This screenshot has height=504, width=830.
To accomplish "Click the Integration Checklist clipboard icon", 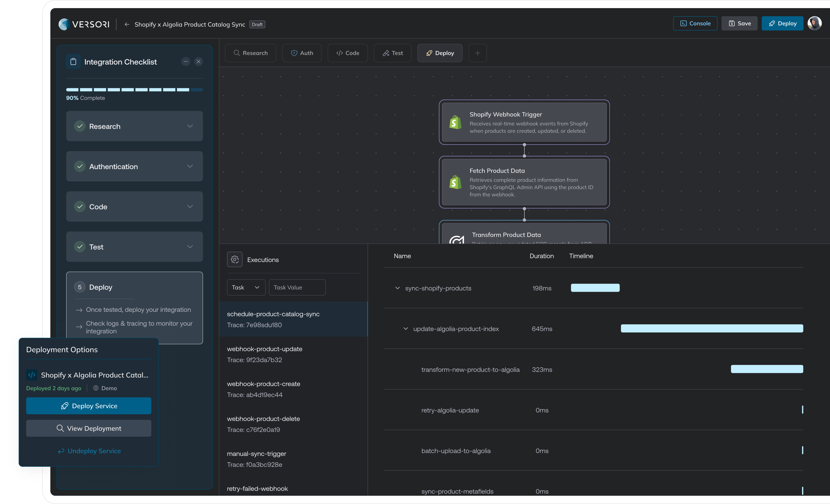I will [x=73, y=62].
